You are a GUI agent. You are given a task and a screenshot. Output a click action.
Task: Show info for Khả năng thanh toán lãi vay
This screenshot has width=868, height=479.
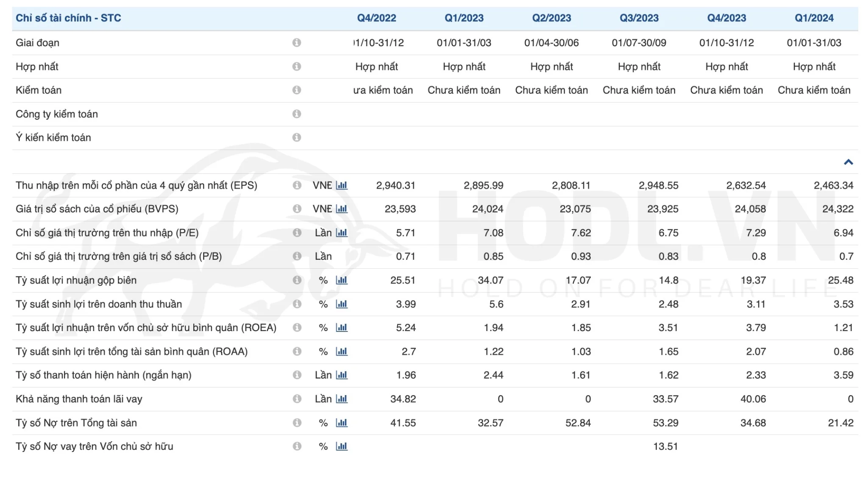point(297,399)
